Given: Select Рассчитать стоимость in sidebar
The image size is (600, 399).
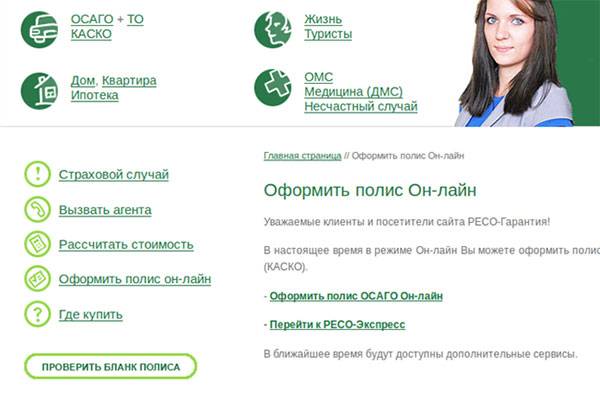Looking at the screenshot, I should tap(126, 244).
